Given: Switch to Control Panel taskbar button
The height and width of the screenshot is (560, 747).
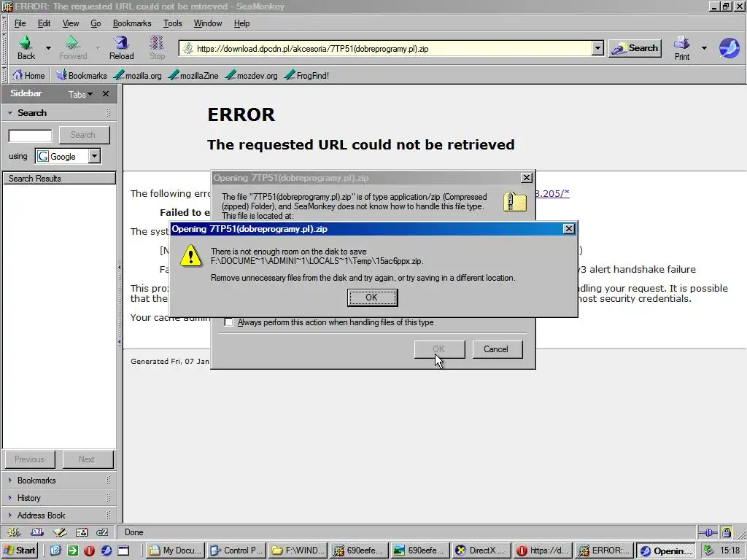Looking at the screenshot, I should tap(236, 551).
